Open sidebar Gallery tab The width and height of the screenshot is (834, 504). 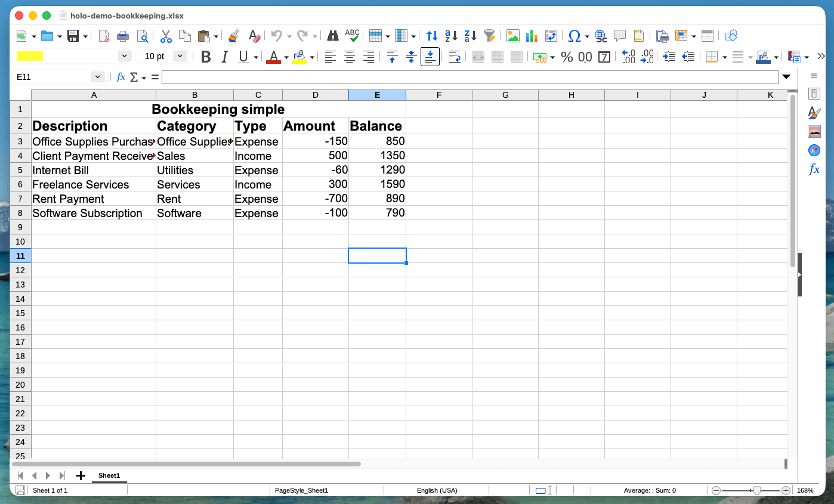pyautogui.click(x=814, y=131)
